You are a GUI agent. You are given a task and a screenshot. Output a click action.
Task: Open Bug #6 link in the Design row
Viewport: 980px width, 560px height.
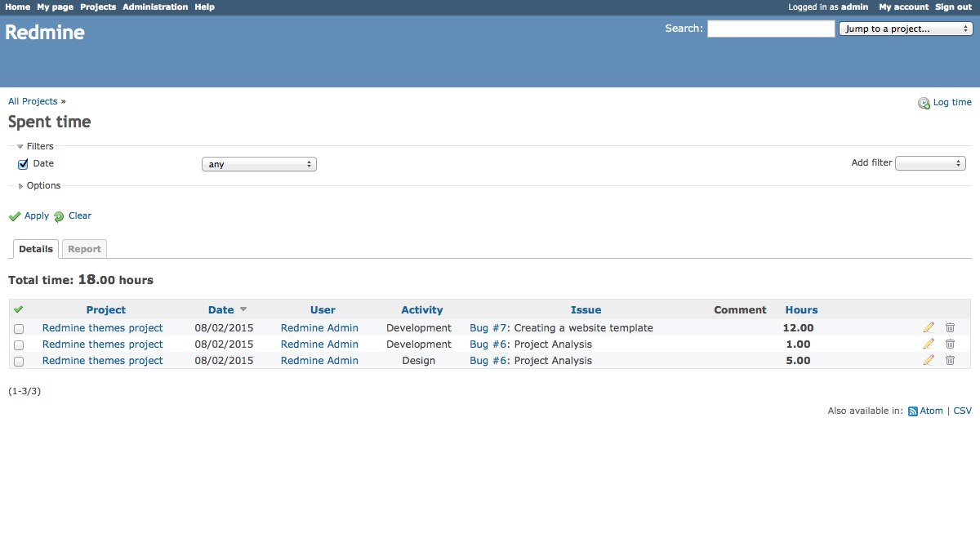(x=488, y=361)
